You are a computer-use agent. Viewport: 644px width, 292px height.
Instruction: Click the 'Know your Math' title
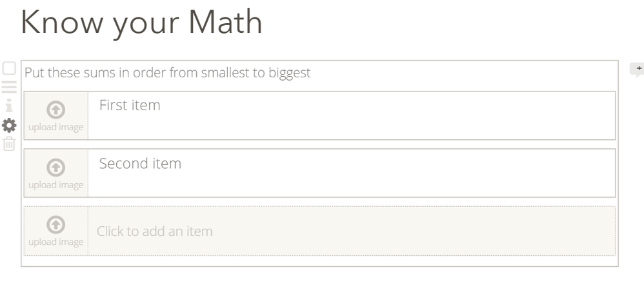tap(141, 22)
